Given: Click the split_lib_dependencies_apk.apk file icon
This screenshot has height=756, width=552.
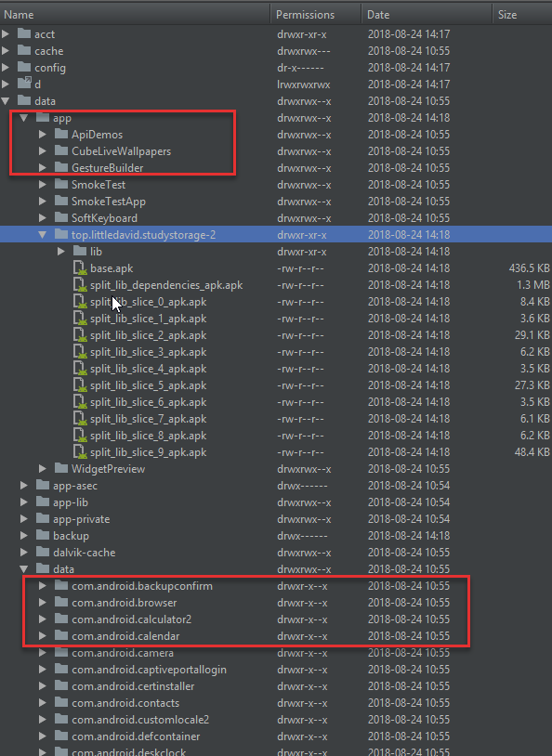Looking at the screenshot, I should tap(80, 285).
